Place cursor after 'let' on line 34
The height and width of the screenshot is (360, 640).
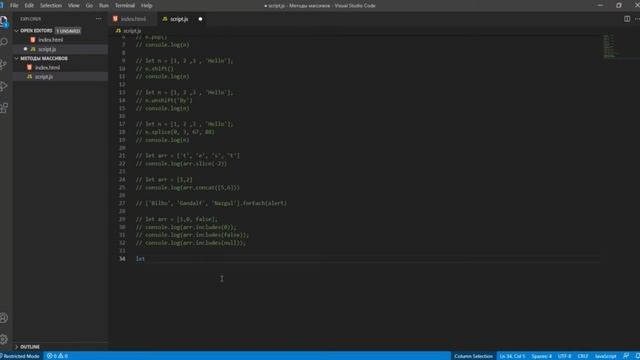pyautogui.click(x=145, y=259)
